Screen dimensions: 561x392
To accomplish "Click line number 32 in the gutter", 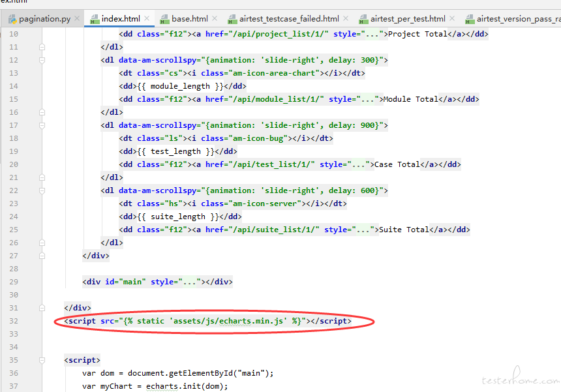I will pyautogui.click(x=14, y=321).
